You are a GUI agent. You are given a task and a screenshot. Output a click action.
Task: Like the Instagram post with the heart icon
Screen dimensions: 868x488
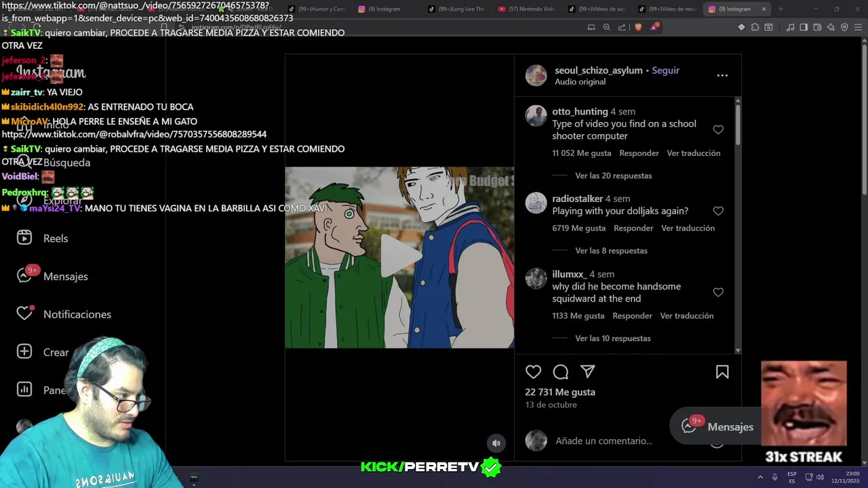(533, 371)
